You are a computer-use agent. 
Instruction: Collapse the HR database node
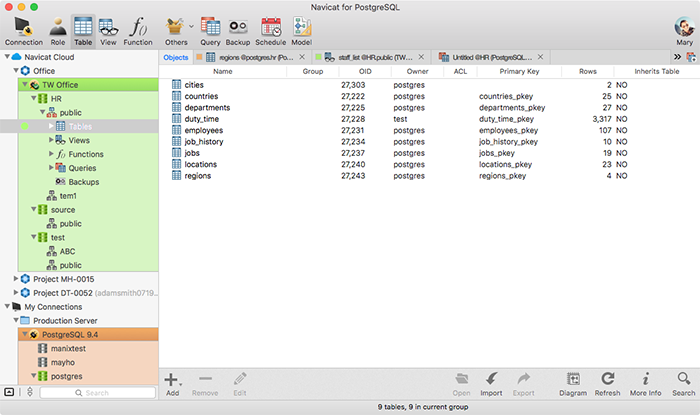pos(33,98)
